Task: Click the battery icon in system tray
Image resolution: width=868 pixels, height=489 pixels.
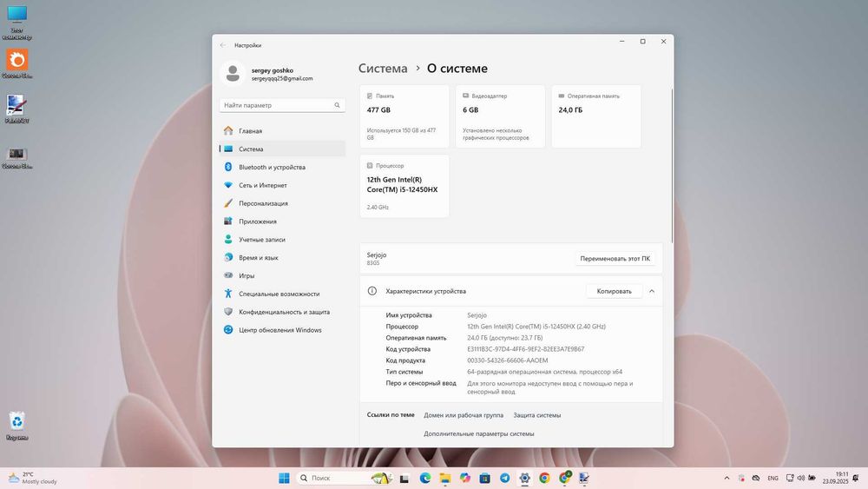Action: click(x=812, y=478)
